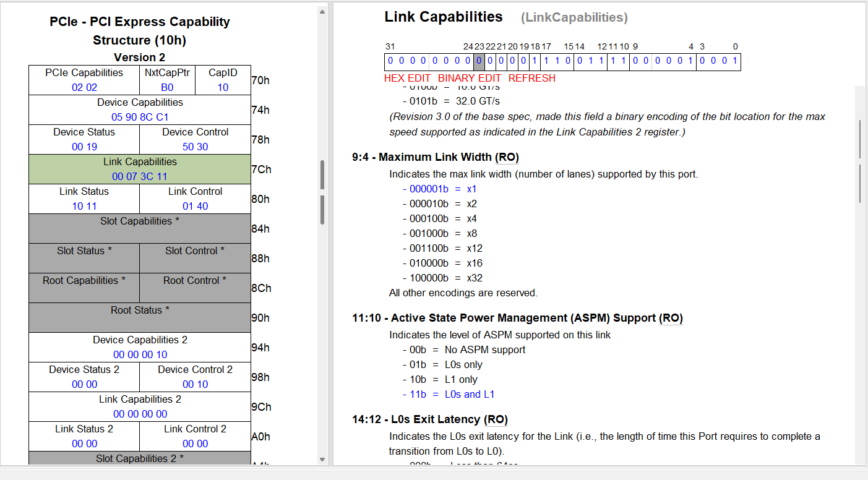868x480 pixels.
Task: Click the left panel scroll down arrow
Action: 322,460
